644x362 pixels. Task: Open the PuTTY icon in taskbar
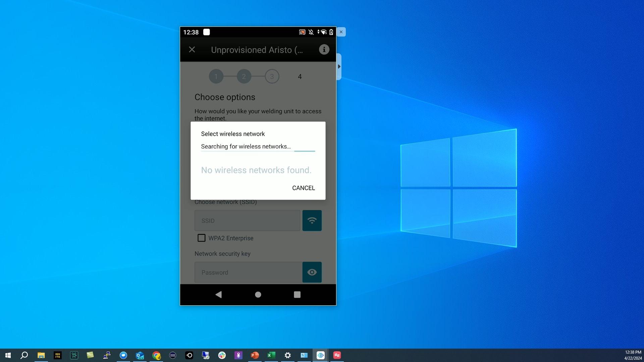107,355
